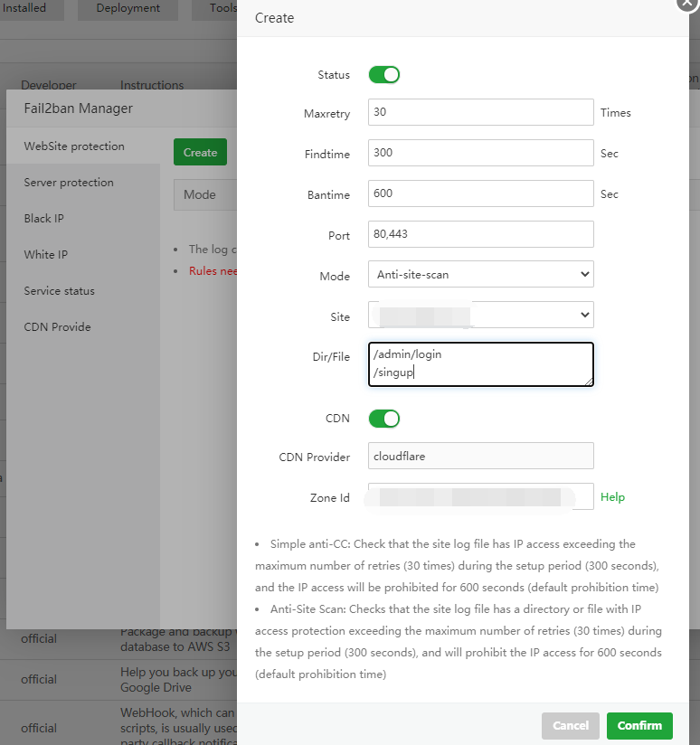Viewport: 700px width, 745px height.
Task: Switch to the Black IP section
Action: pyautogui.click(x=43, y=219)
